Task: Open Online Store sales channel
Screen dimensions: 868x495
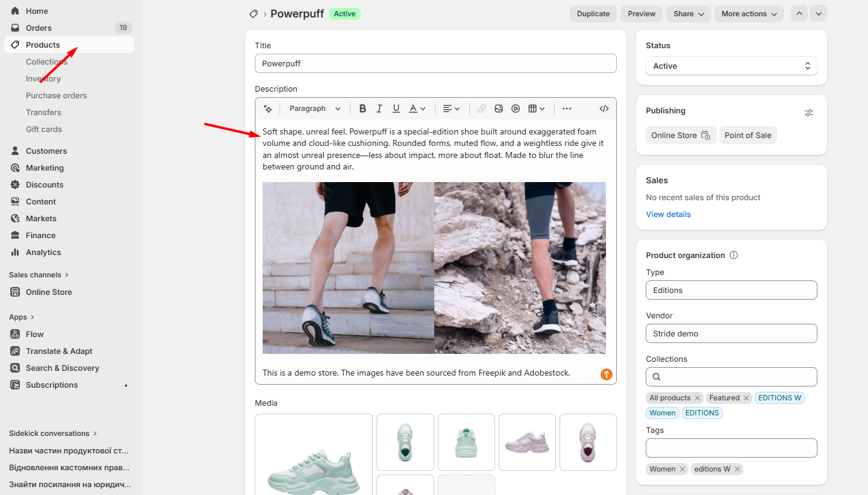Action: 69,292
